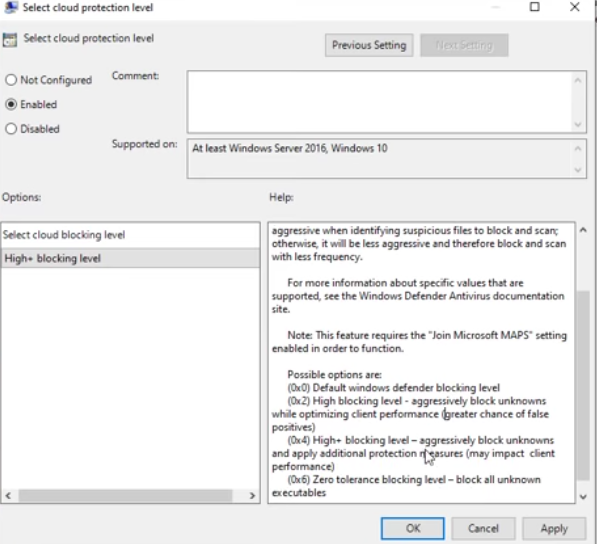Click the '(0x6) Zero tolerance blocking level' line
Viewport: 597px width, 544px height.
pyautogui.click(x=414, y=480)
